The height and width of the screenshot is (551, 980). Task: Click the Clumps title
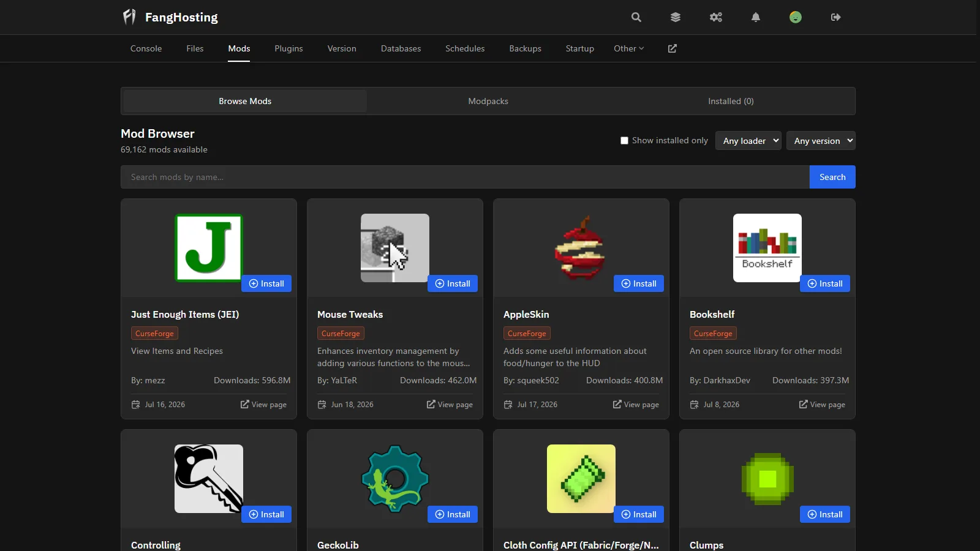[x=706, y=545]
